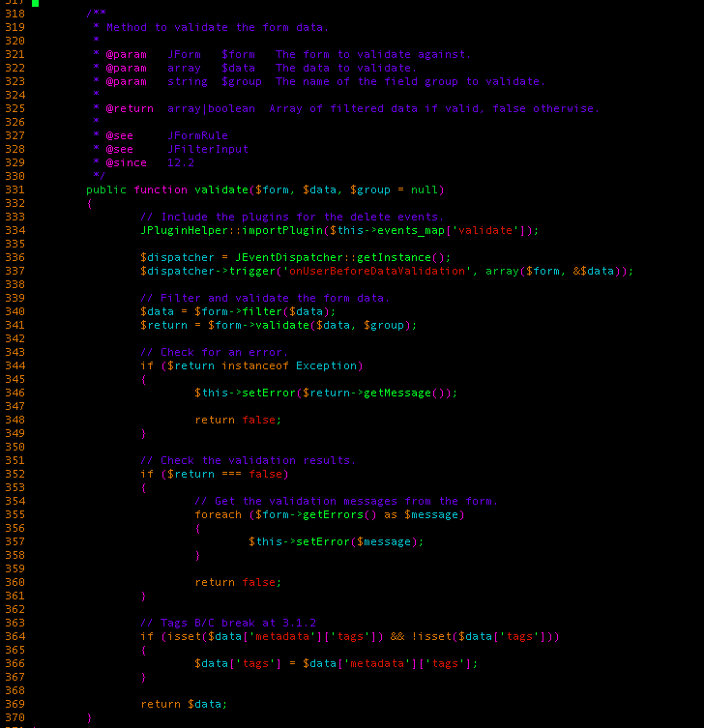
Task: Click 'foreach' keyword on line 355
Action: (219, 515)
